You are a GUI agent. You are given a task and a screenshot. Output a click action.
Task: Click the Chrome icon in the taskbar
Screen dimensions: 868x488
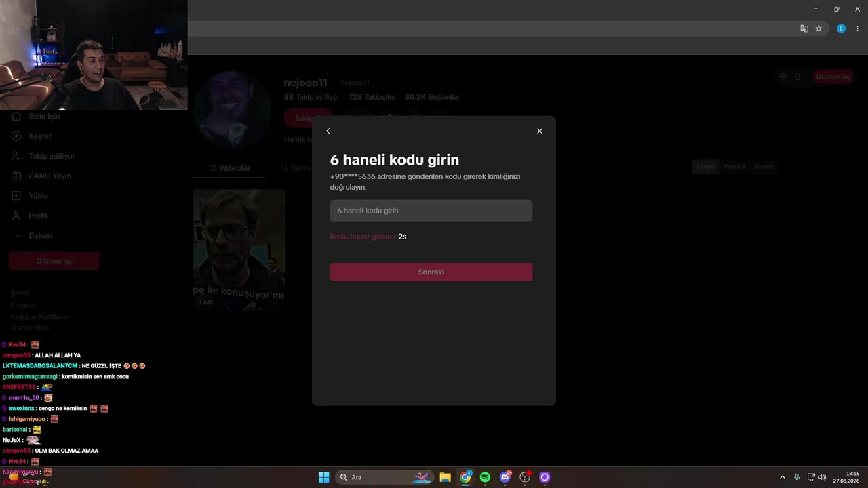(465, 477)
